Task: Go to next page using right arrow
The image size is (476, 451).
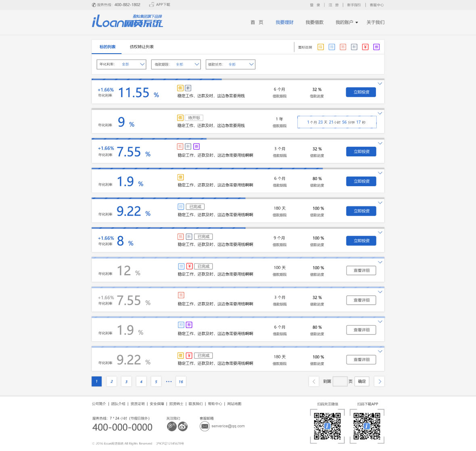Action: 379,381
